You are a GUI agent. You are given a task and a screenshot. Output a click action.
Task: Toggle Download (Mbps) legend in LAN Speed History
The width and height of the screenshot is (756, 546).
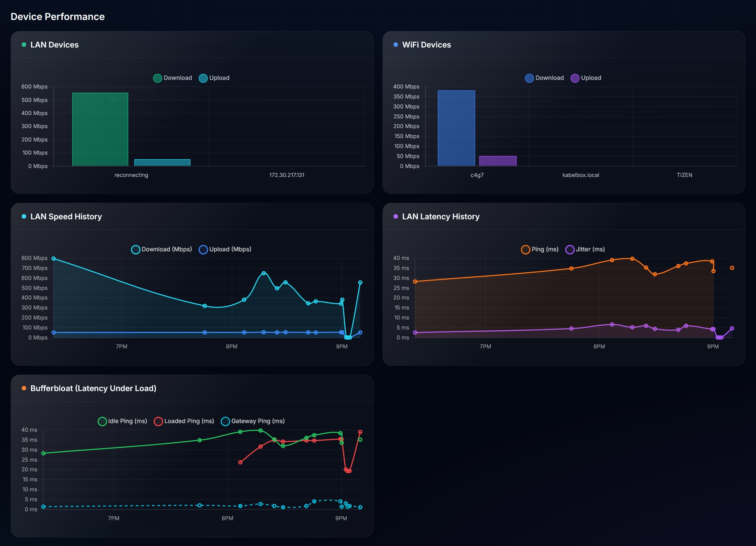tap(161, 250)
